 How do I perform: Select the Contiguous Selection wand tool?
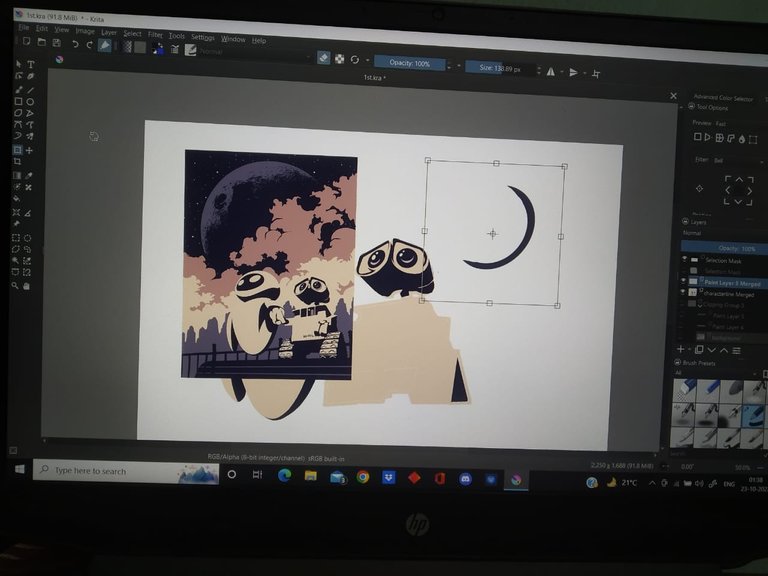(x=15, y=261)
